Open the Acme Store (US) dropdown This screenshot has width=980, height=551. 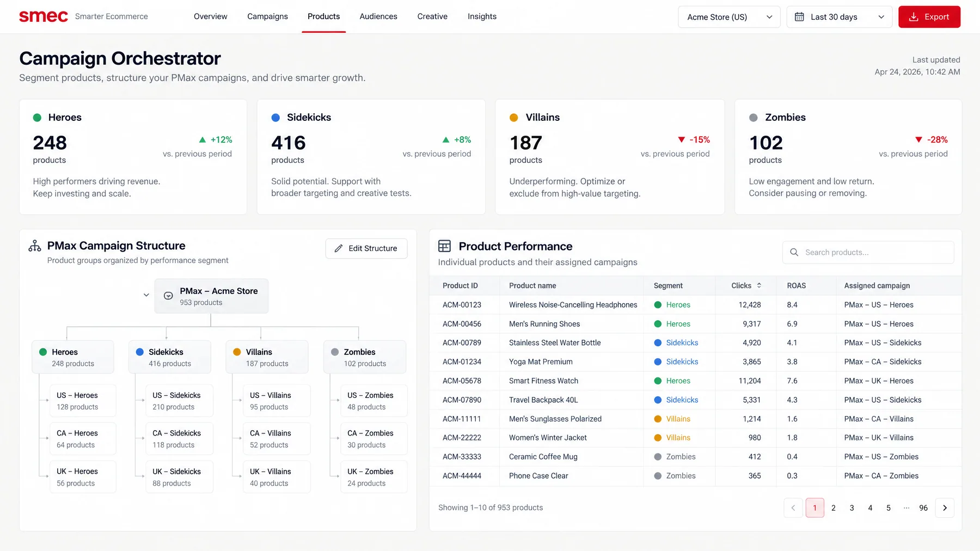[729, 17]
